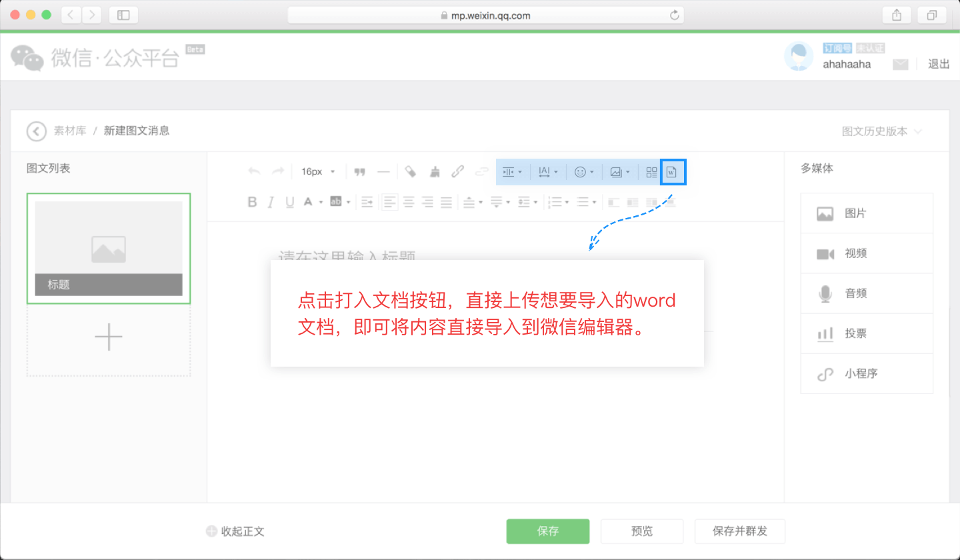Screen dimensions: 960x560
Task: Collapse the body with 收起正文
Action: click(x=236, y=531)
